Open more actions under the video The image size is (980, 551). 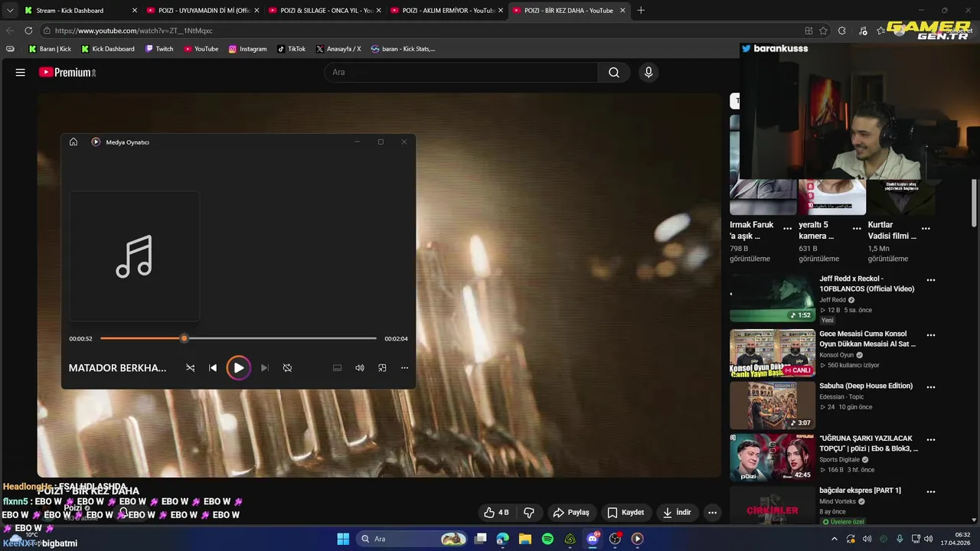(x=712, y=513)
